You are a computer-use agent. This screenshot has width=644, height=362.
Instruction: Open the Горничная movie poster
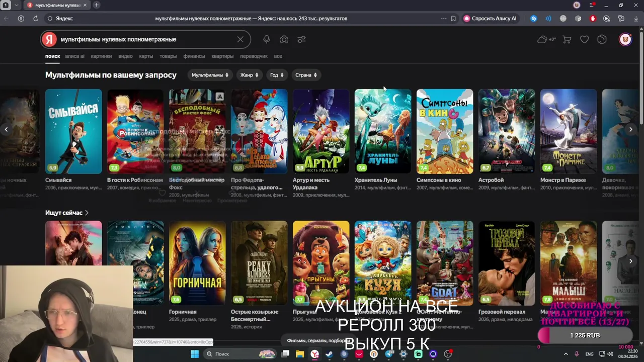pyautogui.click(x=197, y=263)
